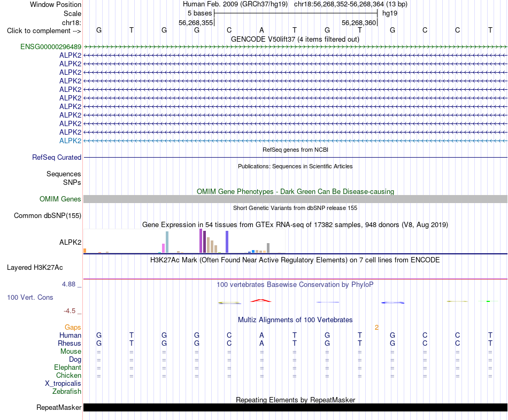Click the 'GENCODE V50lift37 (4 items filtered out)' title
Screen dimensions: 508x420
click(x=295, y=39)
